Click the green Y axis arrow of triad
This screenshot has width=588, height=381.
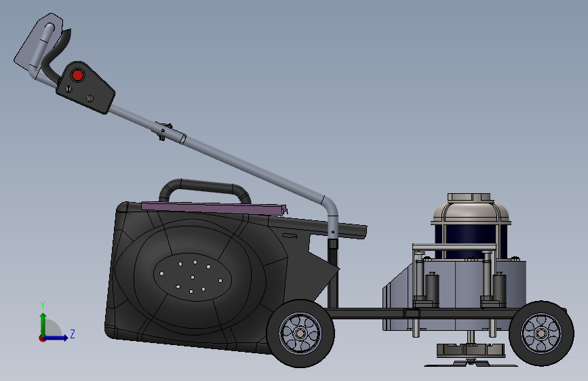click(43, 324)
